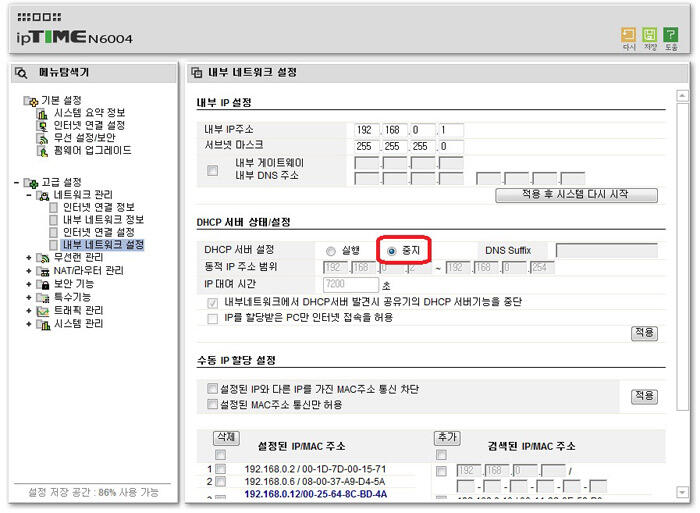The width and height of the screenshot is (700, 513).
Task: Enable 설정된 MAC주소 통신만 허용 checkbox
Action: pyautogui.click(x=212, y=405)
